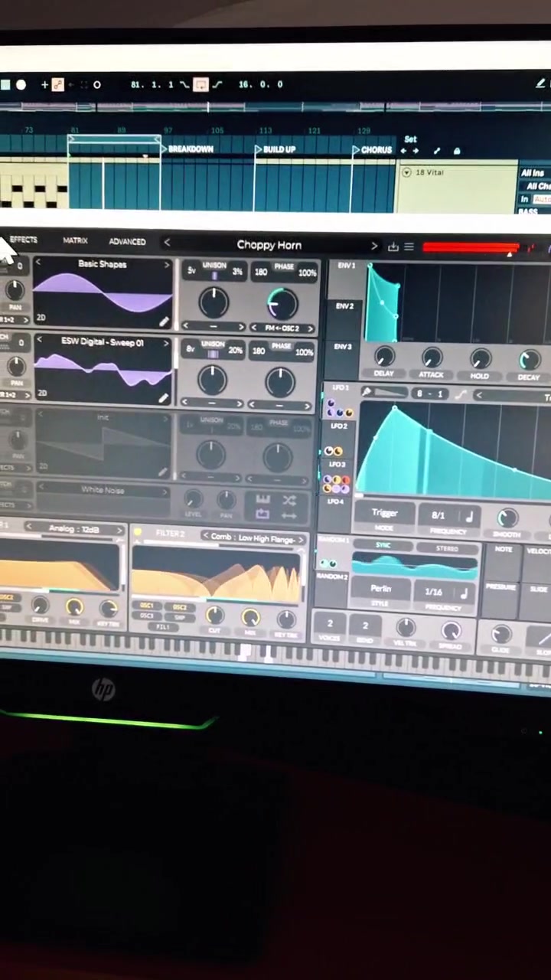Toggle Filter 2 on/off switch
This screenshot has width=551, height=980.
[x=138, y=532]
